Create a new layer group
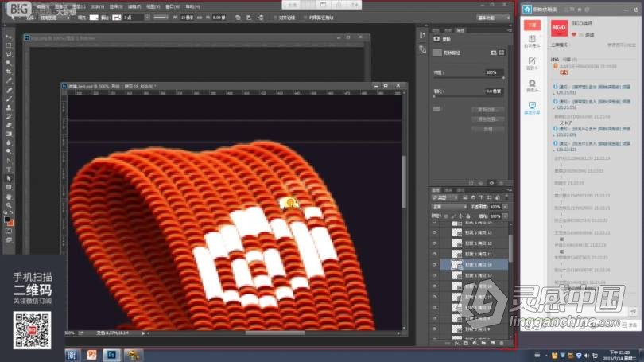 tap(483, 344)
